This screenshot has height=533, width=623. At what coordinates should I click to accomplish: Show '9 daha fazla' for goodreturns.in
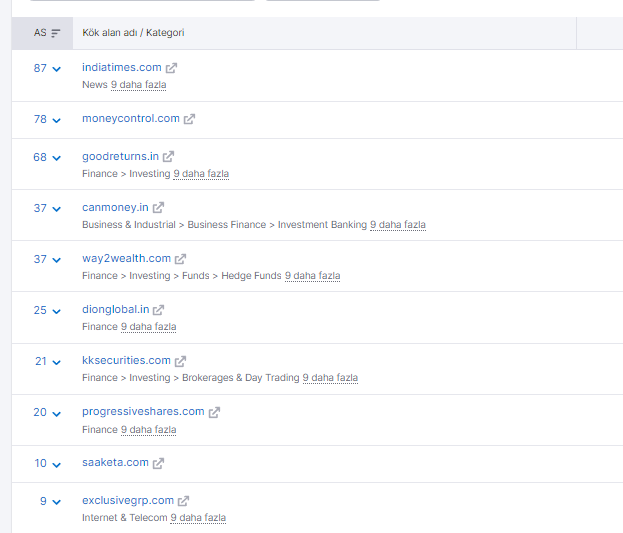201,174
